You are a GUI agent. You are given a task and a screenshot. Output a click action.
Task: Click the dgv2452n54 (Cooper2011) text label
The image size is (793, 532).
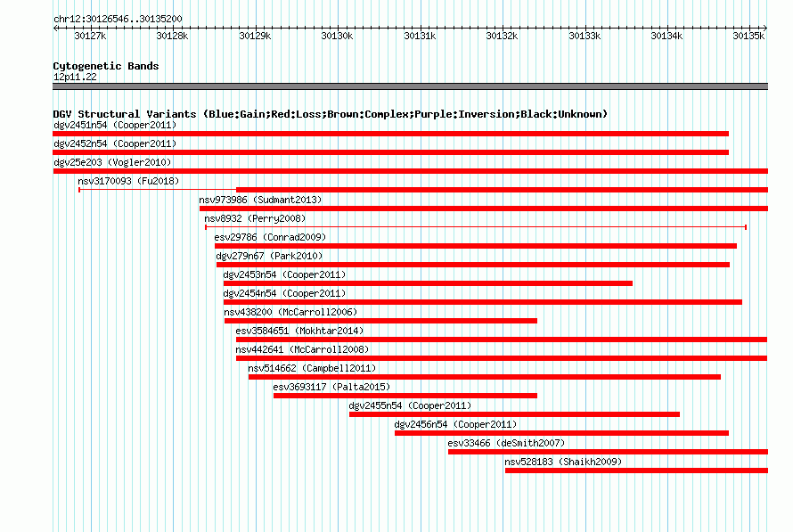point(115,143)
